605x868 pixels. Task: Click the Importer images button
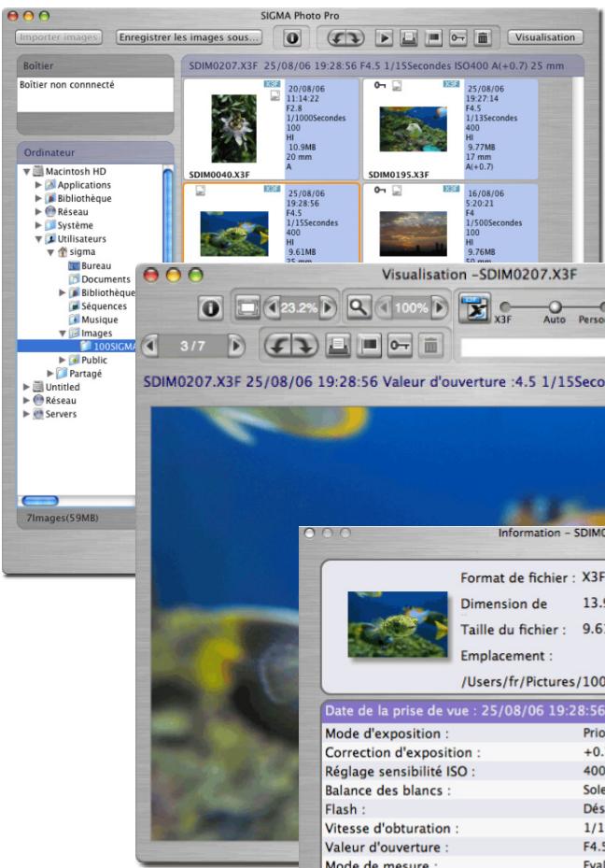59,37
